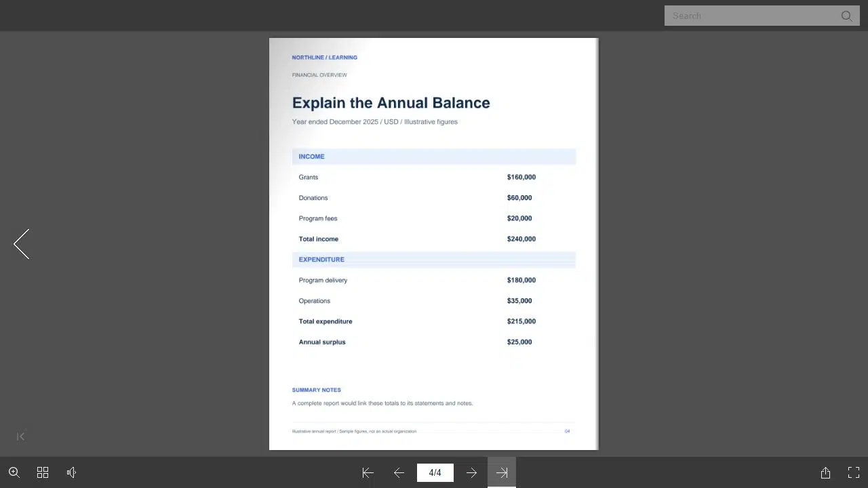The image size is (868, 488).
Task: Select the Annual surplus value $25,000
Action: pyautogui.click(x=519, y=342)
